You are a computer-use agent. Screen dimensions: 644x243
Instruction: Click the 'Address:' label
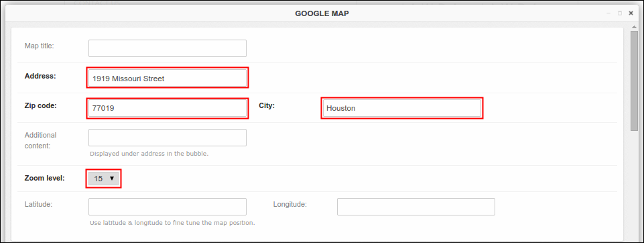click(x=40, y=76)
